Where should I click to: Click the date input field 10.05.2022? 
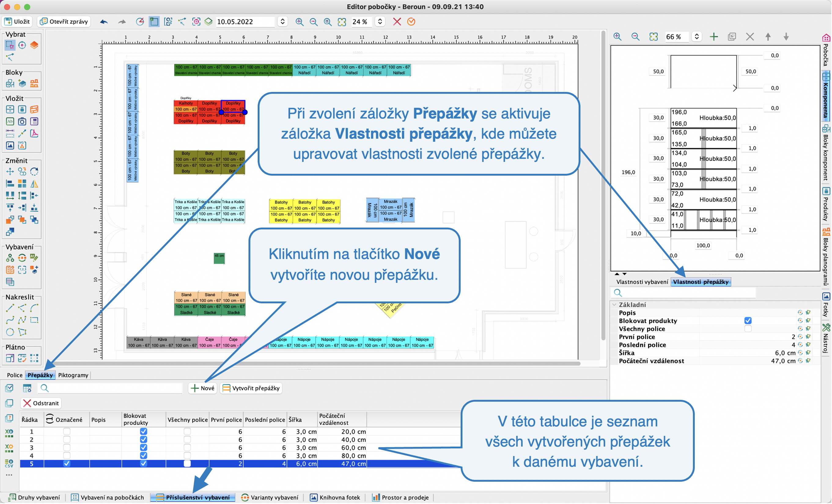pos(246,22)
